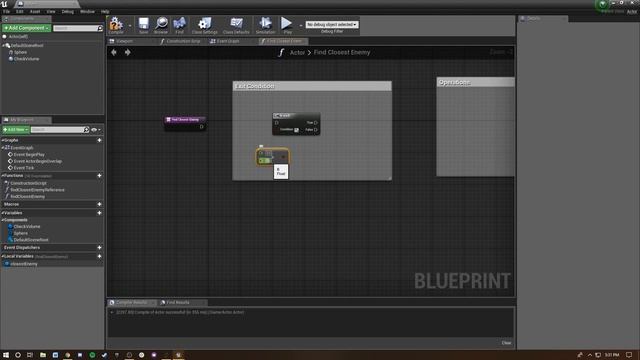This screenshot has width=640, height=360.
Task: Click Actor in graph breadcrumb
Action: tap(297, 52)
